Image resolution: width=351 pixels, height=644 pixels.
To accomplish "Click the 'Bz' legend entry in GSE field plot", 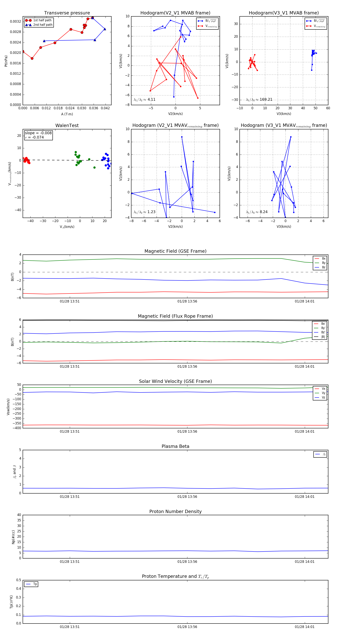I will point(320,267).
